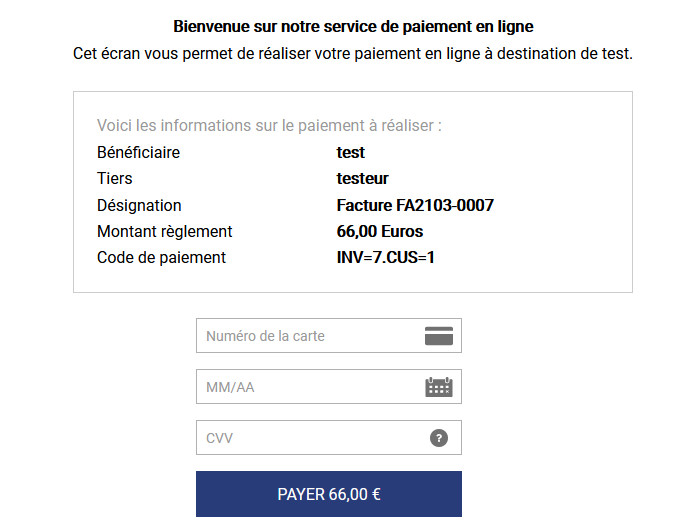Click the Bénéficiaire label

tap(138, 153)
